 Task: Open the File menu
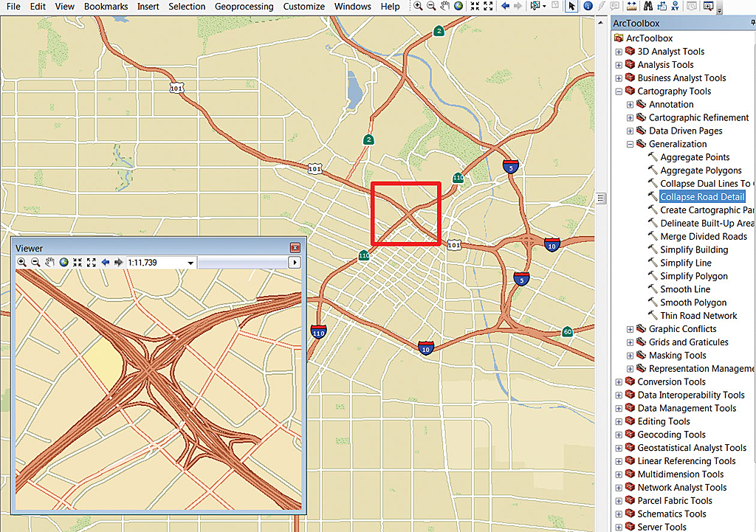13,6
